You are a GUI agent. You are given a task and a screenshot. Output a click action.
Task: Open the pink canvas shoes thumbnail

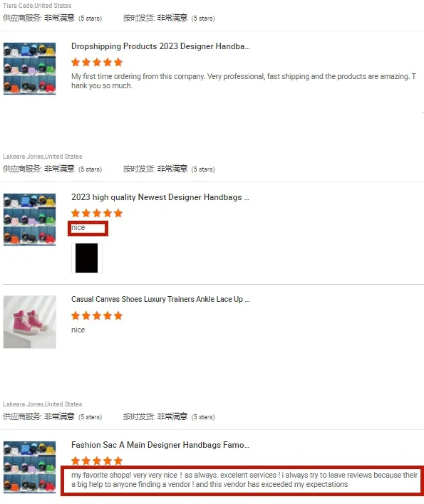pos(30,322)
